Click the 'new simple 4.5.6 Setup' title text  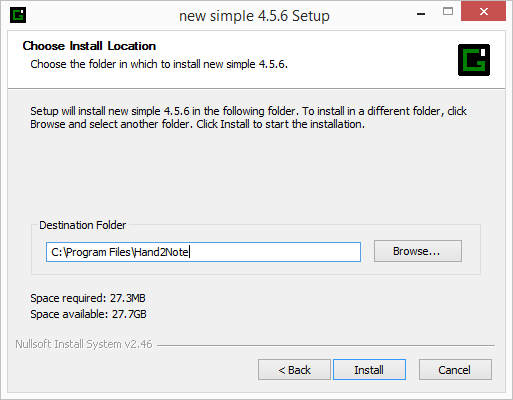click(254, 16)
